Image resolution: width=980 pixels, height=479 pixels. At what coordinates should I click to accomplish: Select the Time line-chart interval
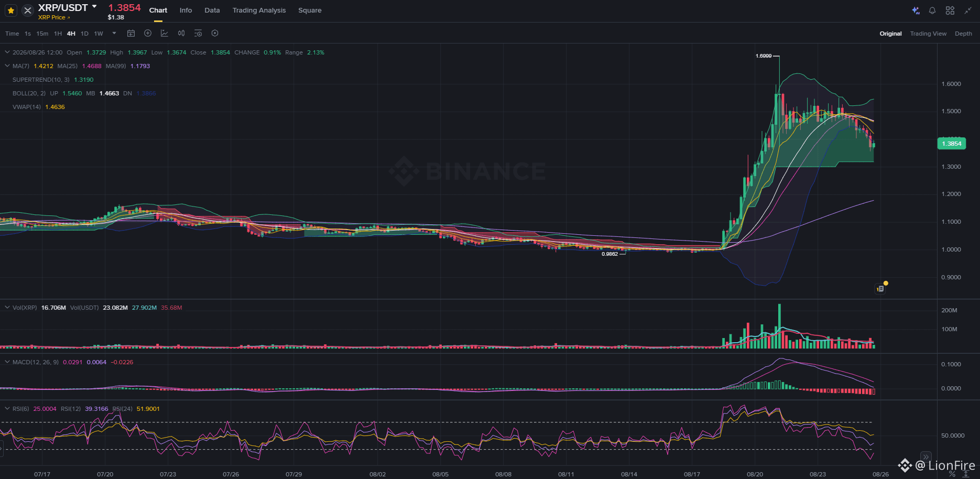point(12,34)
